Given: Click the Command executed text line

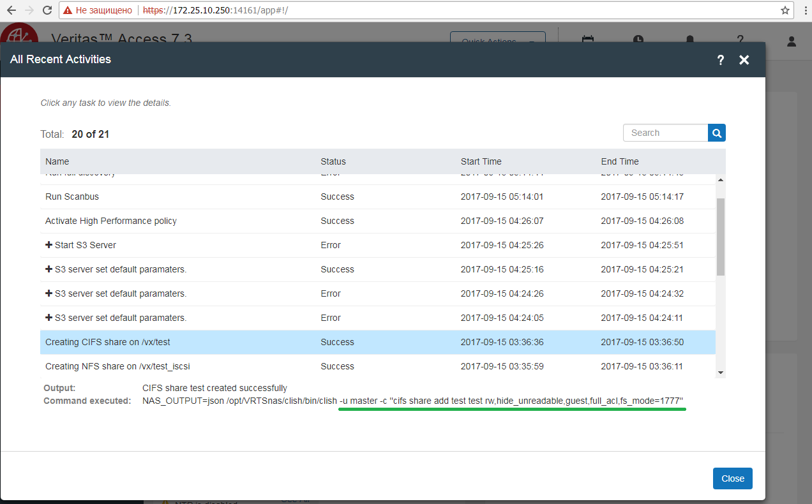Looking at the screenshot, I should [412, 401].
